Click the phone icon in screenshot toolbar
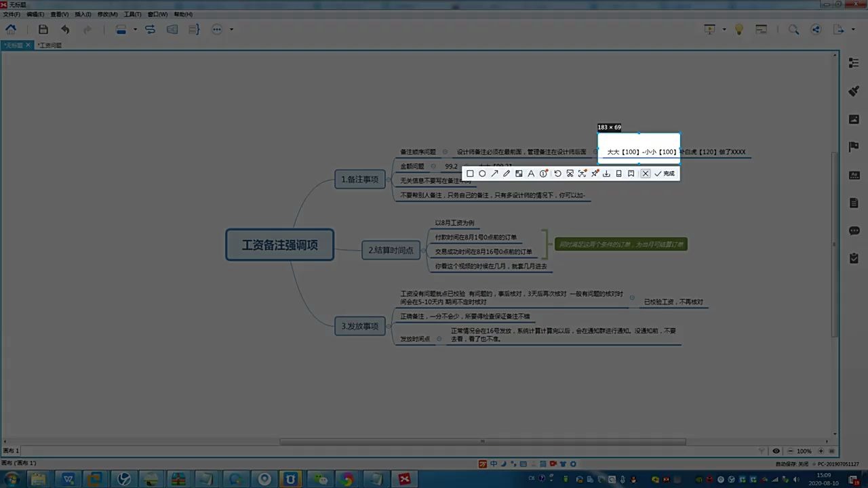This screenshot has width=868, height=488. [618, 174]
